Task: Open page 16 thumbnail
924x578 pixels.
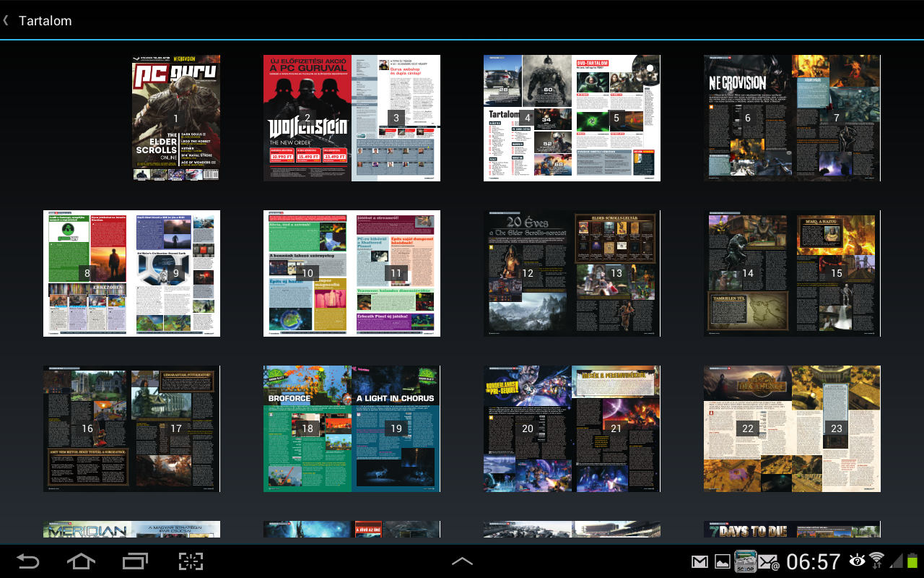Action: pyautogui.click(x=87, y=428)
